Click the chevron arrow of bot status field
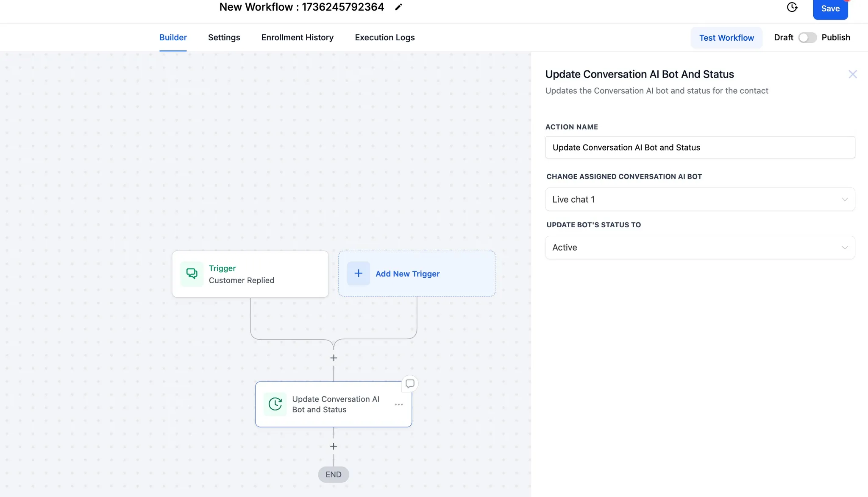The image size is (868, 497). (845, 248)
